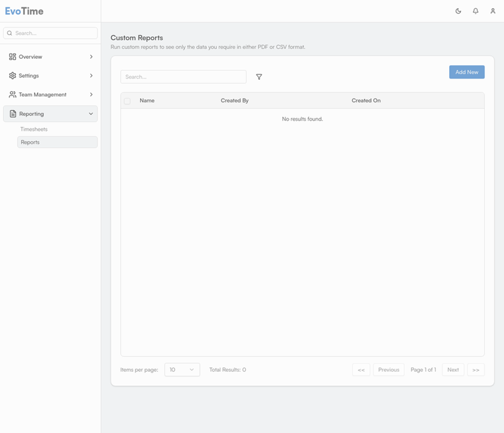Click the Reporting document icon
504x433 pixels.
coord(13,114)
